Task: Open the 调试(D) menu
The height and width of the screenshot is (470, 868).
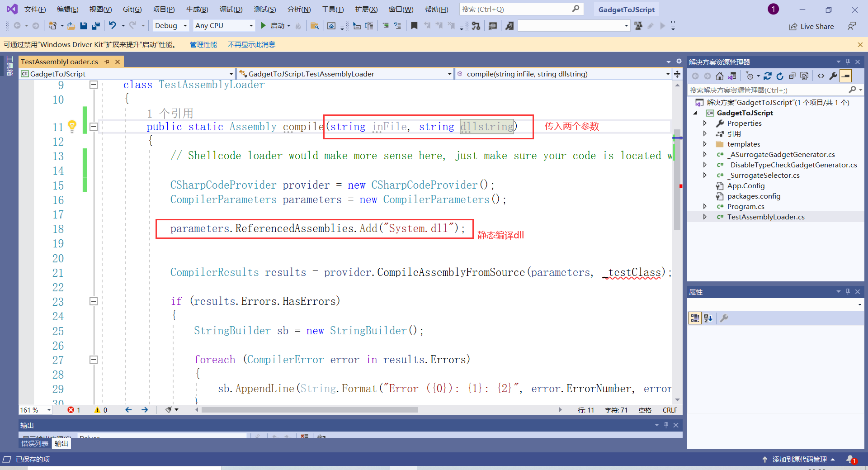Action: pos(231,9)
